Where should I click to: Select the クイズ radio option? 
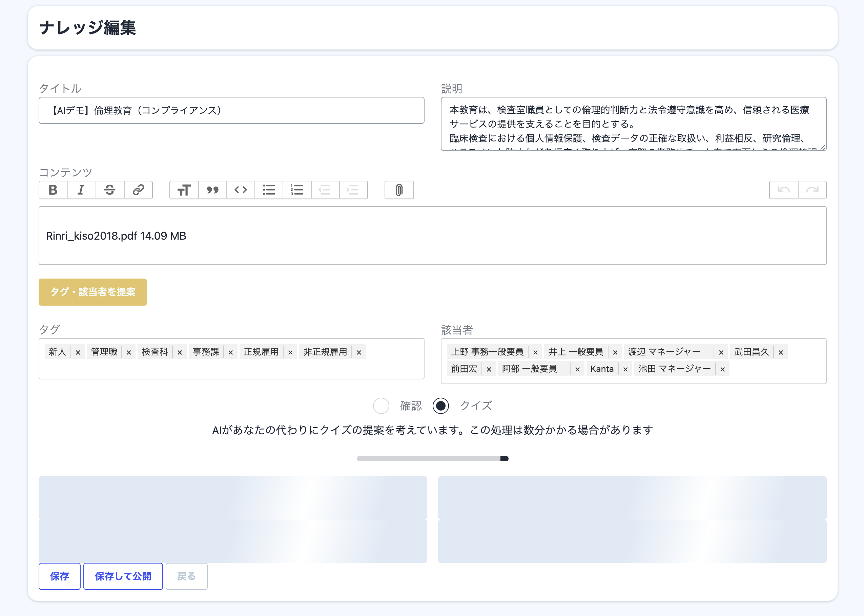[440, 405]
